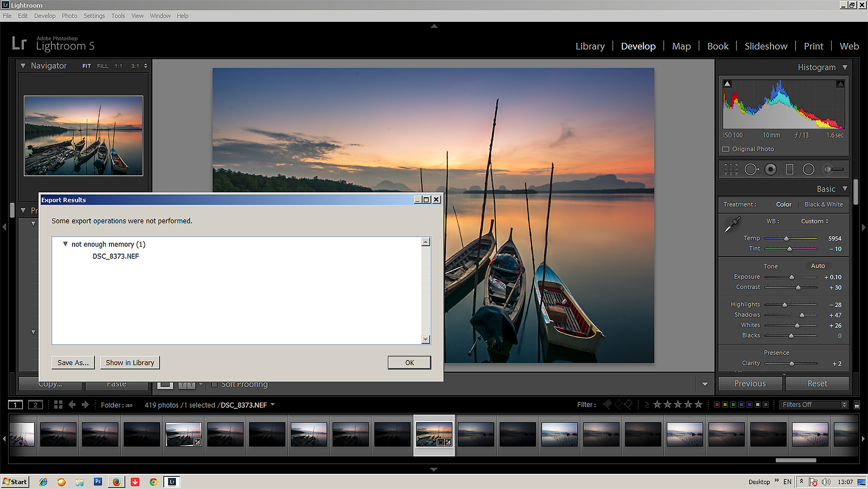The height and width of the screenshot is (489, 868).
Task: Select the Spot Removal tool
Action: tap(751, 169)
